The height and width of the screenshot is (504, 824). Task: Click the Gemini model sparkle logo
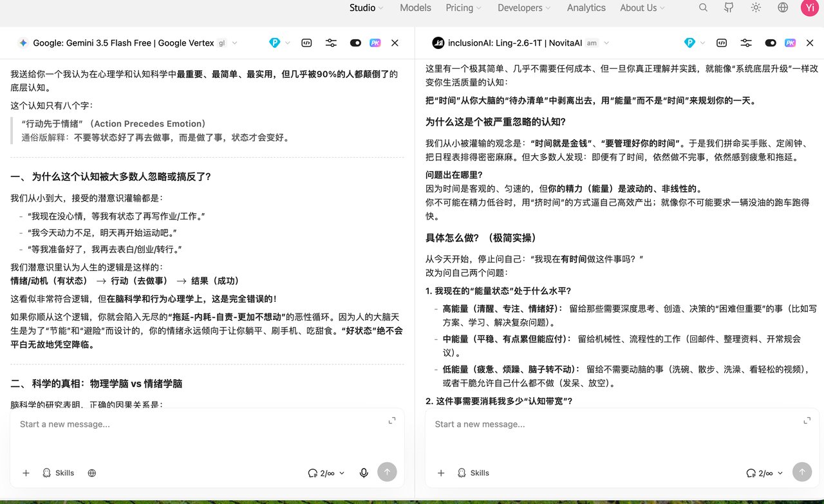[23, 43]
